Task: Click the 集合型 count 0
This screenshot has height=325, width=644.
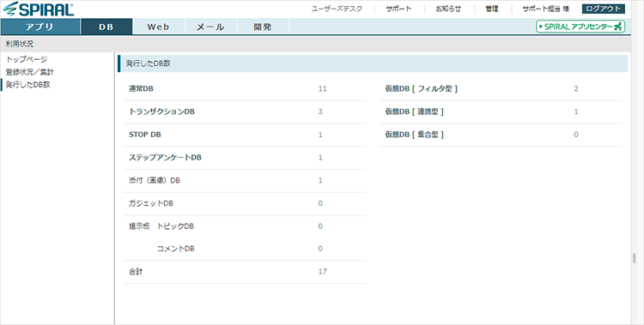Action: [576, 135]
